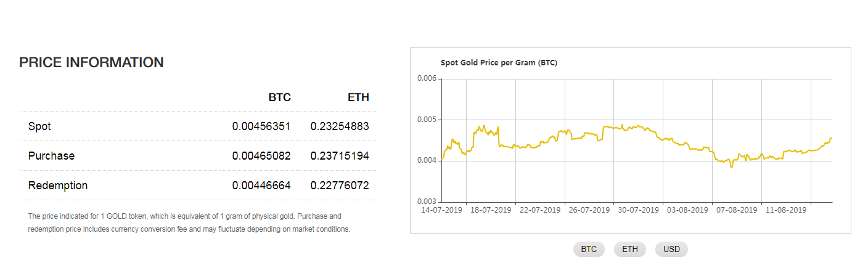Click the 0.006 y-axis label
This screenshot has height=273, width=868.
click(x=427, y=78)
